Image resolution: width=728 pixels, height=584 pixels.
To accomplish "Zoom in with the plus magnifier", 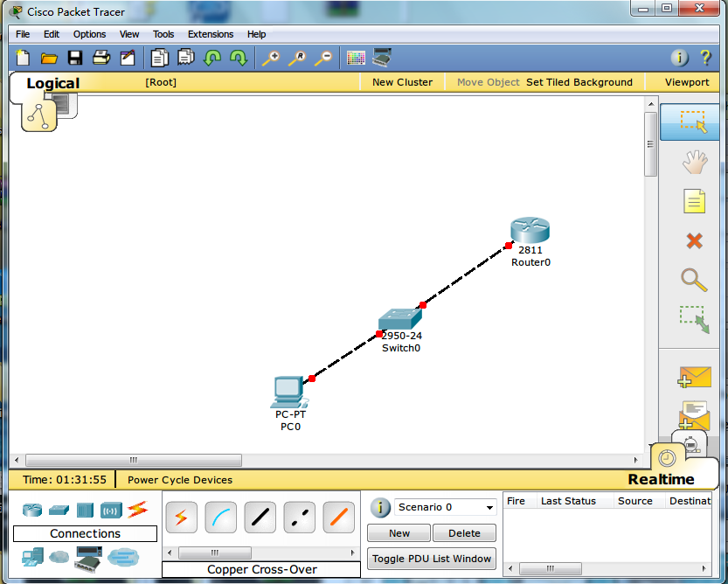I will point(271,58).
